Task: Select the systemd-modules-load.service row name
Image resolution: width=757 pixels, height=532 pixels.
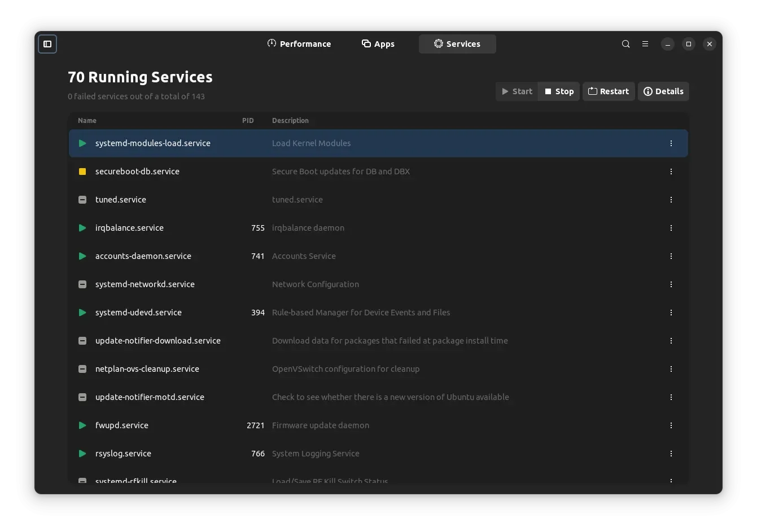Action: [x=153, y=143]
